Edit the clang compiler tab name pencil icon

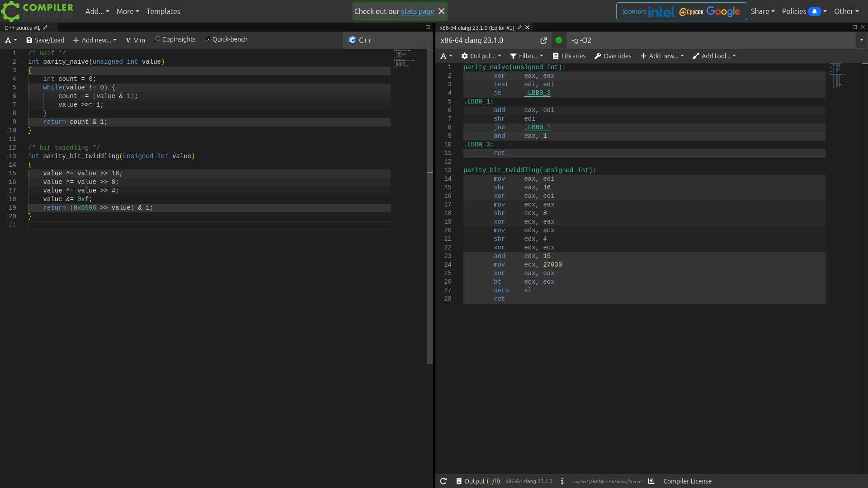coord(520,28)
